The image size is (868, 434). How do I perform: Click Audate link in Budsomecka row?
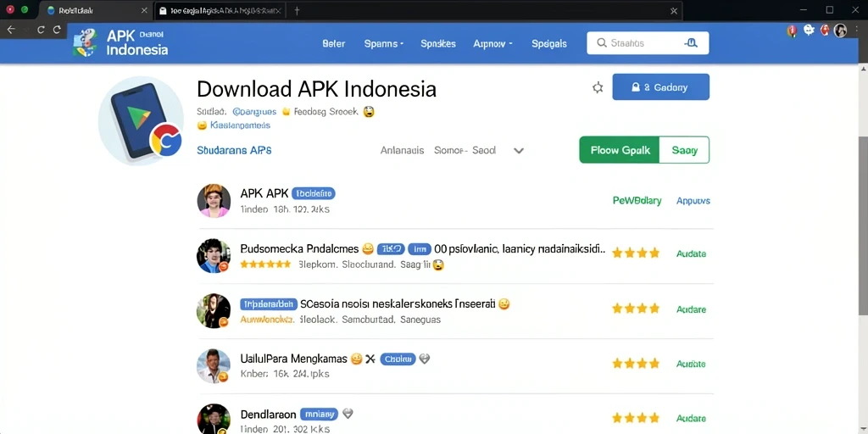691,253
